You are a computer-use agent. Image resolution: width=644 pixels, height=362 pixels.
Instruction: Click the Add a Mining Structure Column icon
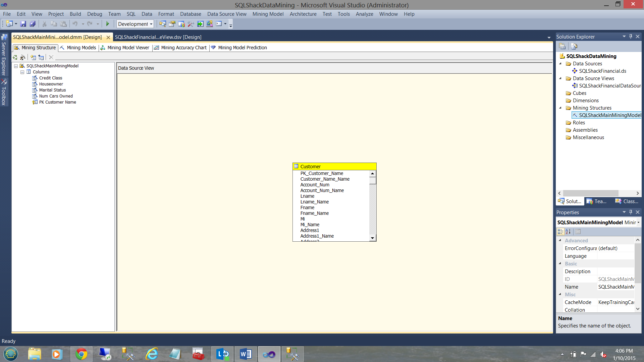(33, 57)
